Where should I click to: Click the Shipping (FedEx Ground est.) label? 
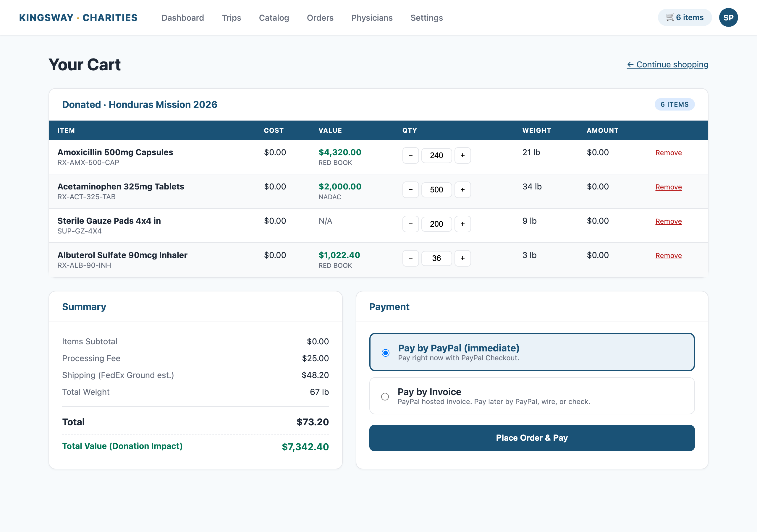pos(118,375)
